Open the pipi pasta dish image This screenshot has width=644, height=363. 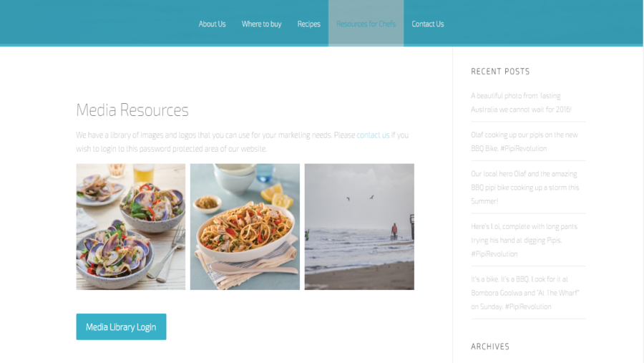tap(245, 226)
